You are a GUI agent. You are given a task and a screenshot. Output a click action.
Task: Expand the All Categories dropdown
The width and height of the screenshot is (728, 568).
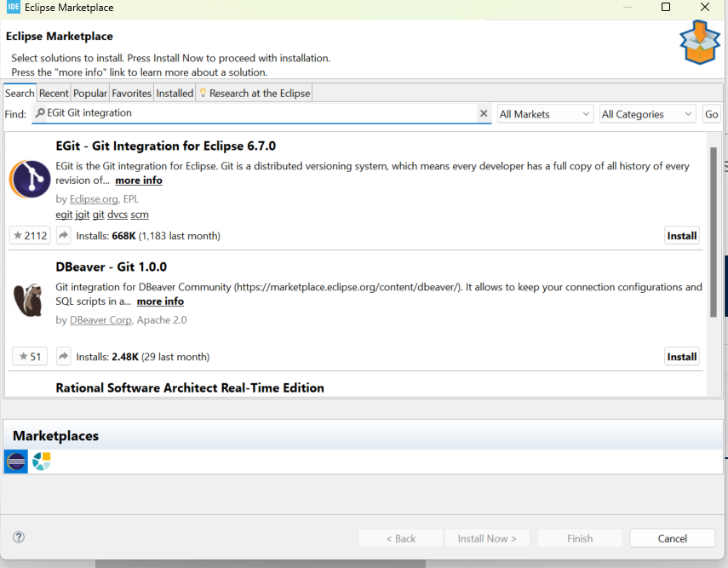[x=648, y=114]
